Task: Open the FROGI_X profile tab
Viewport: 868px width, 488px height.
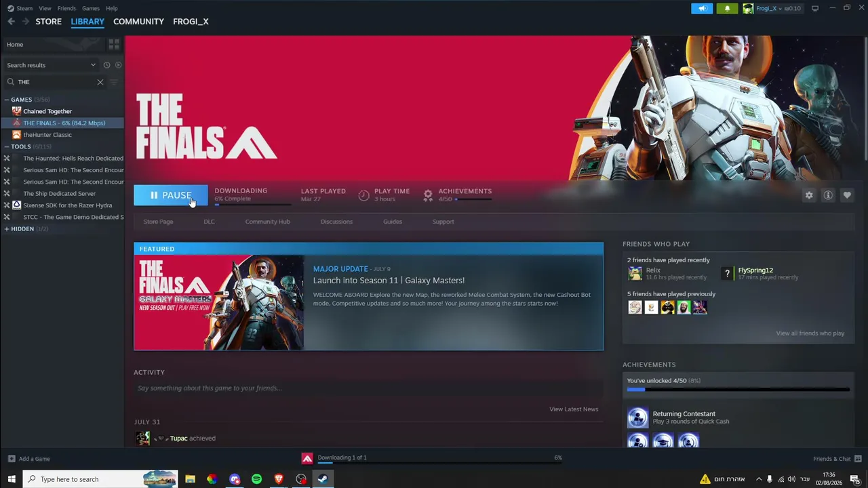Action: pos(191,22)
